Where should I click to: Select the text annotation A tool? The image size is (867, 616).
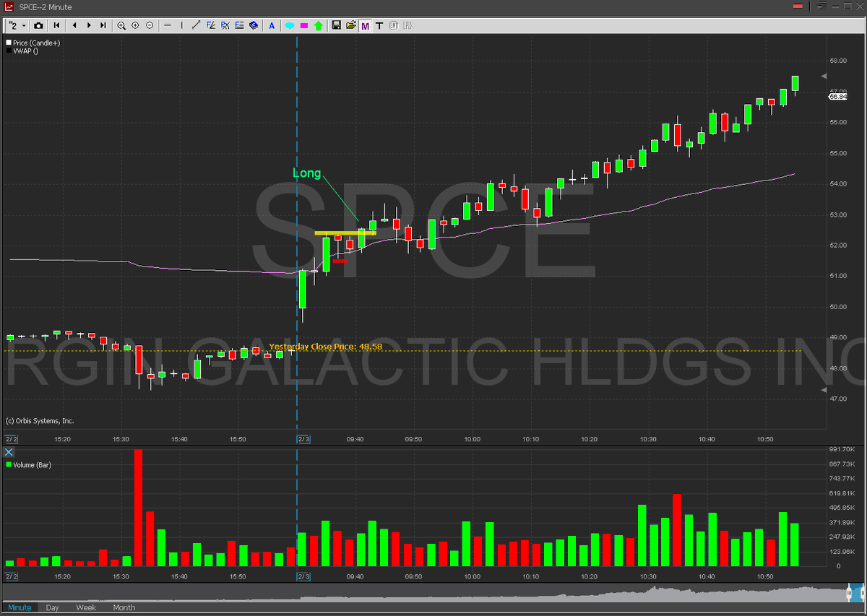pyautogui.click(x=272, y=25)
